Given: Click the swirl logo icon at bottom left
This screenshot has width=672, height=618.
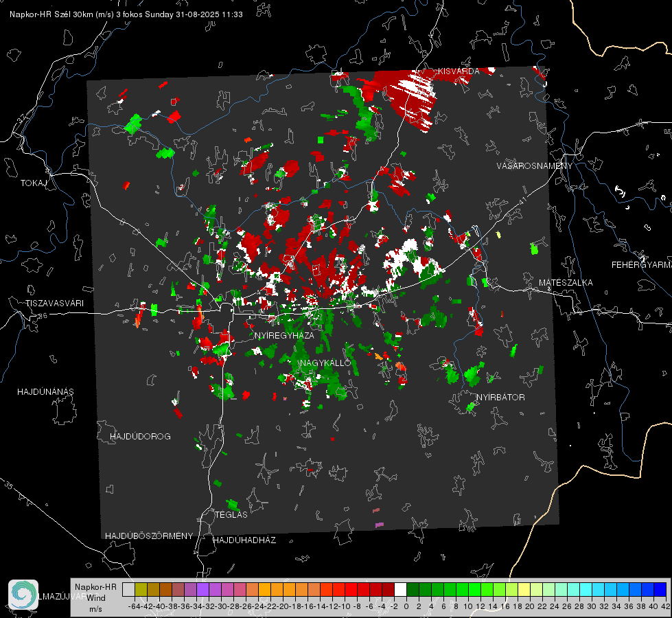Looking at the screenshot, I should (x=23, y=595).
